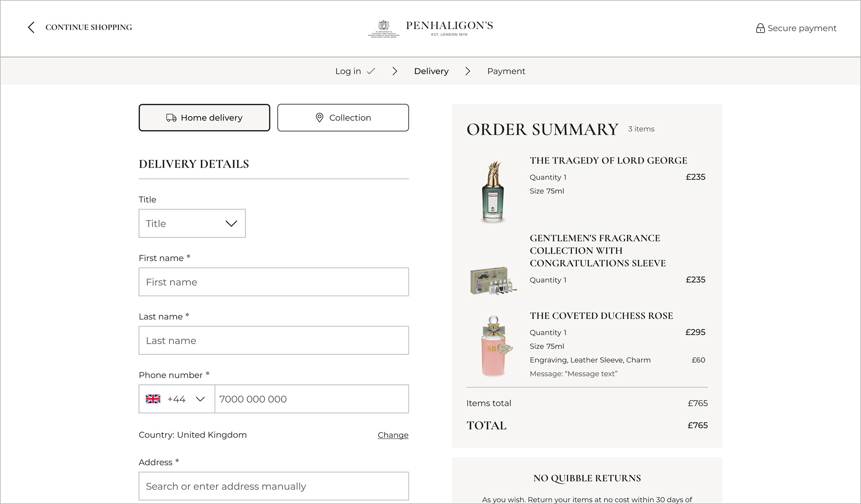Switch to the Collection option
The image size is (861, 504).
coord(343,118)
